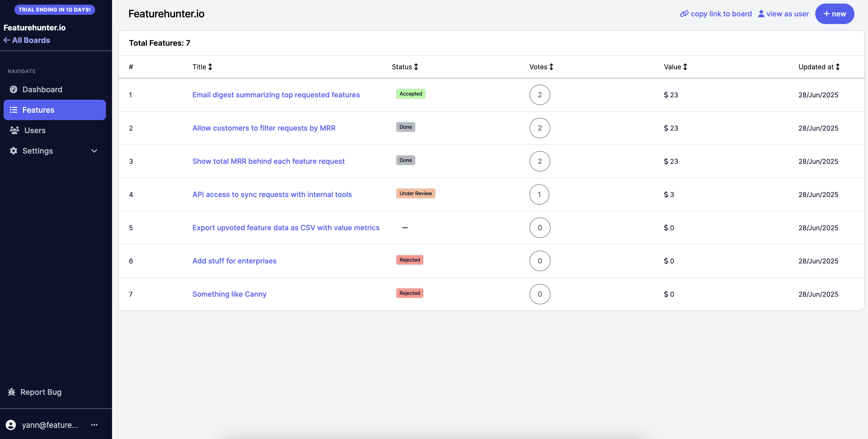
Task: Click the Features list icon
Action: coord(14,110)
